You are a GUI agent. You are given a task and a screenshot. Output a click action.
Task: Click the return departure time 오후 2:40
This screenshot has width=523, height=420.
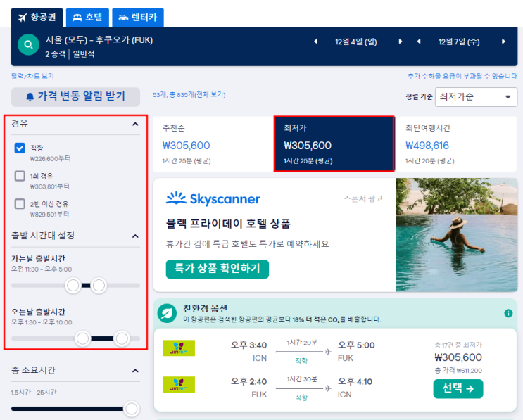[248, 382]
